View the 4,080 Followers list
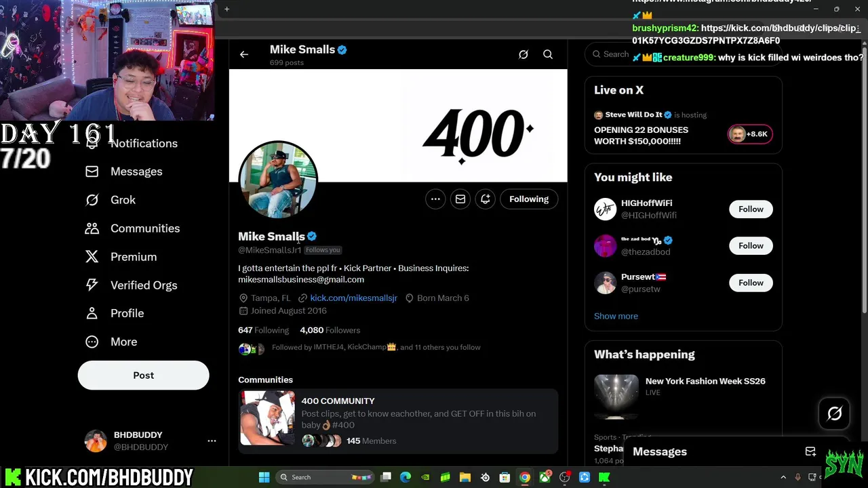The width and height of the screenshot is (868, 488). [x=330, y=330]
